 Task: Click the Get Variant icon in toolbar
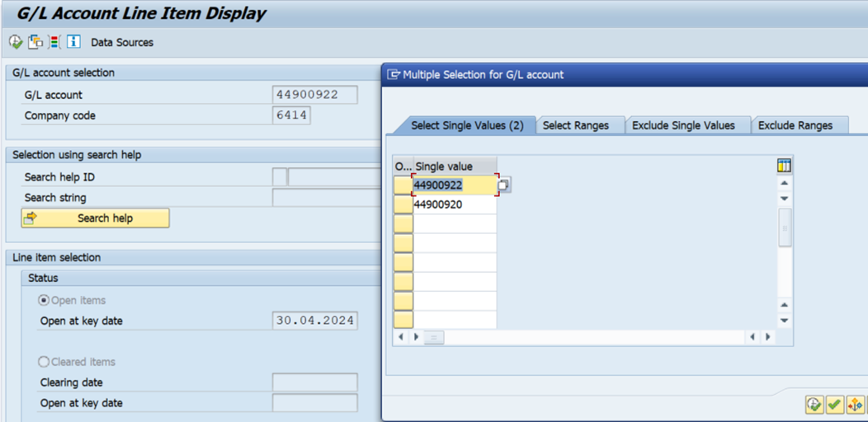(35, 42)
